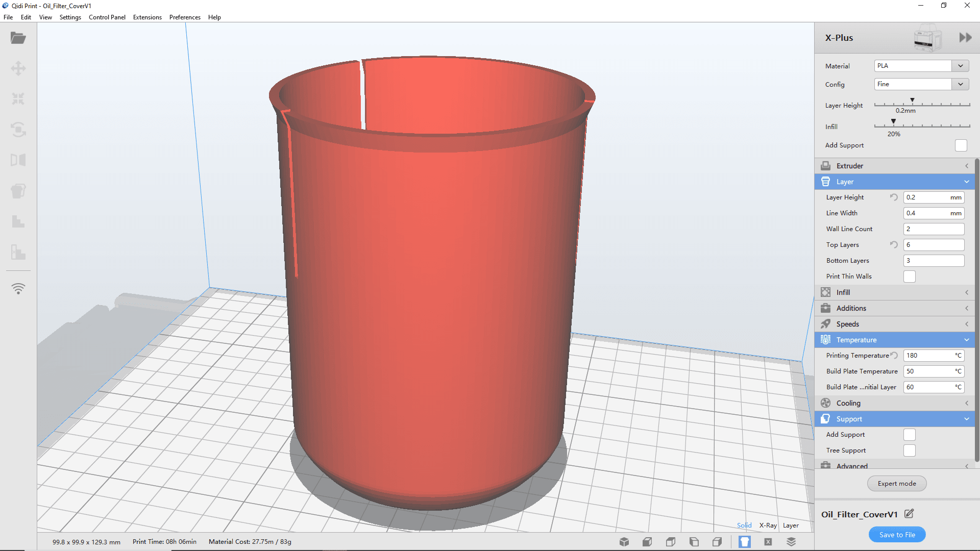Collapse the Support settings section

(894, 419)
